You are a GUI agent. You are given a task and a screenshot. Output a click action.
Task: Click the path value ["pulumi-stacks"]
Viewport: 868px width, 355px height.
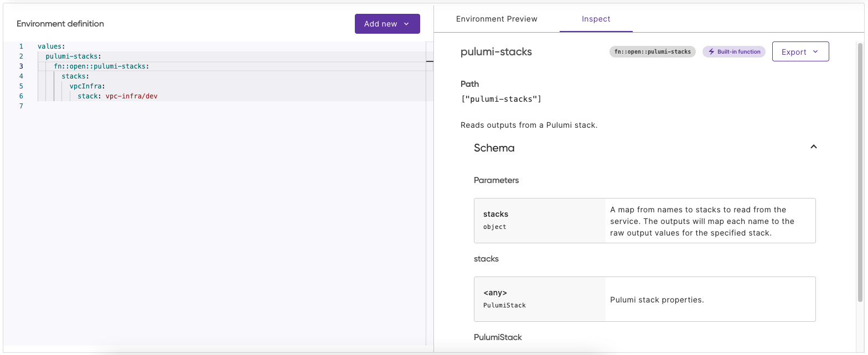pos(501,99)
